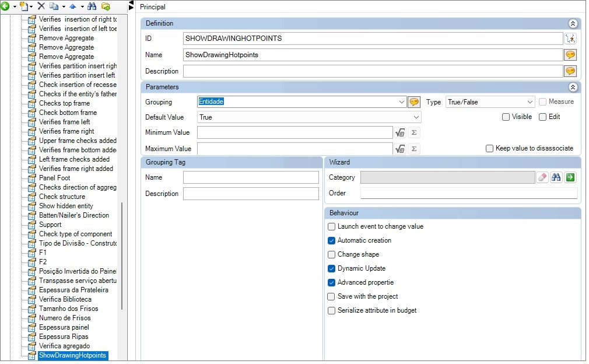Select 'Numero de Frisos' tree item
Image resolution: width=589 pixels, height=364 pixels.
tap(65, 318)
